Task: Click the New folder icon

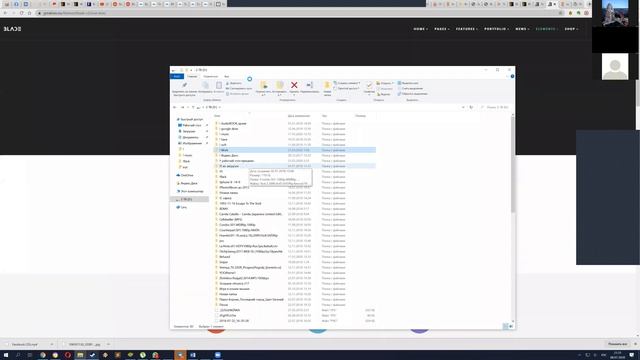Action: click(327, 85)
